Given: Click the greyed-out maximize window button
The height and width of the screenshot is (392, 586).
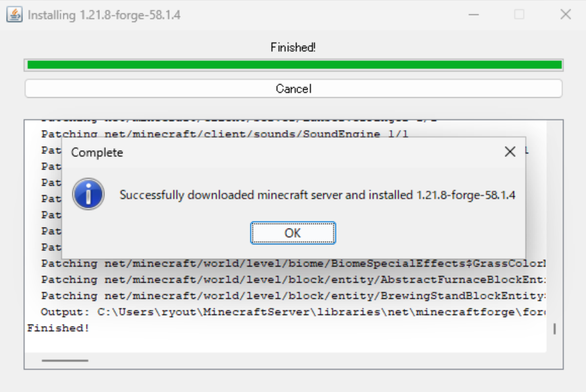Looking at the screenshot, I should pos(519,14).
